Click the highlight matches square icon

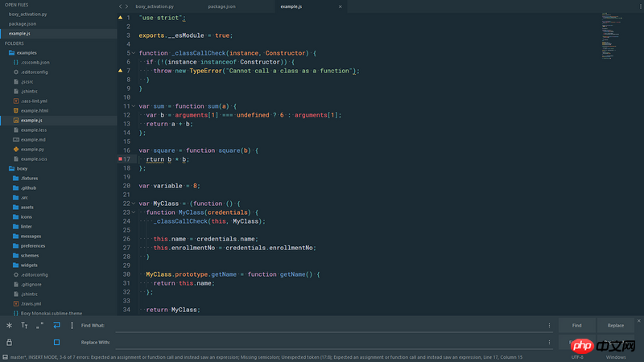(56, 342)
